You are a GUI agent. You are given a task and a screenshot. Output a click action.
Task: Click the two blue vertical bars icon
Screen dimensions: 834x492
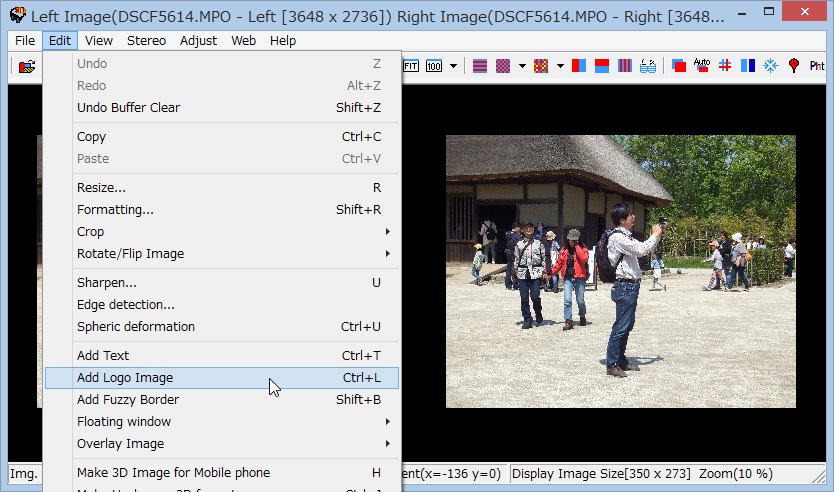click(748, 66)
